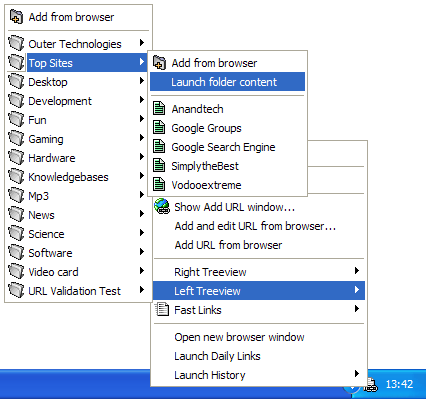This screenshot has height=399, width=426.
Task: Click the Desktop folder icon
Action: [16, 82]
